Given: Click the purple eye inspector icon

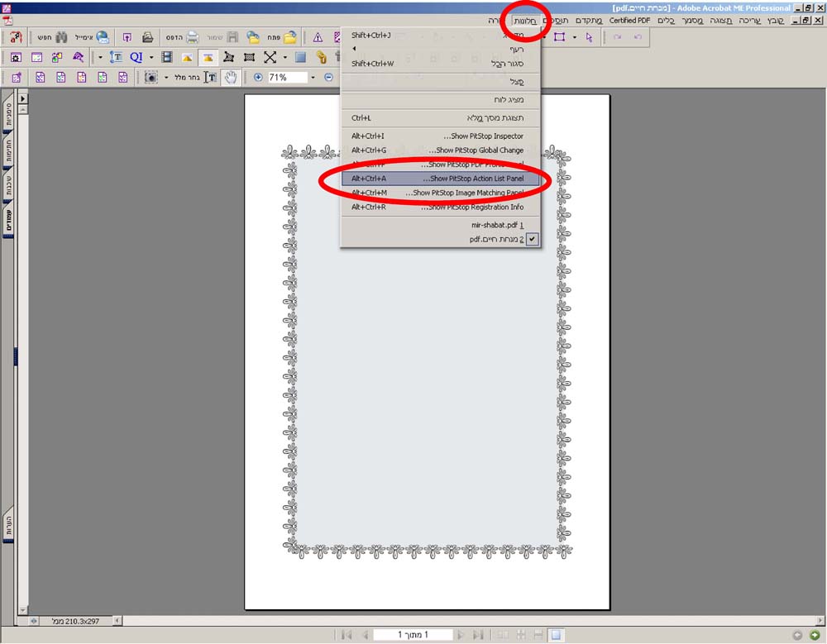Looking at the screenshot, I should 78,57.
